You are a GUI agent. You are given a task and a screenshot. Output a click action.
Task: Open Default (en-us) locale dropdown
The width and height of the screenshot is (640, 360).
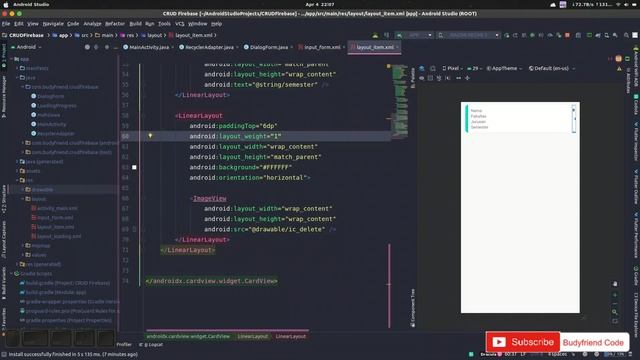(551, 68)
